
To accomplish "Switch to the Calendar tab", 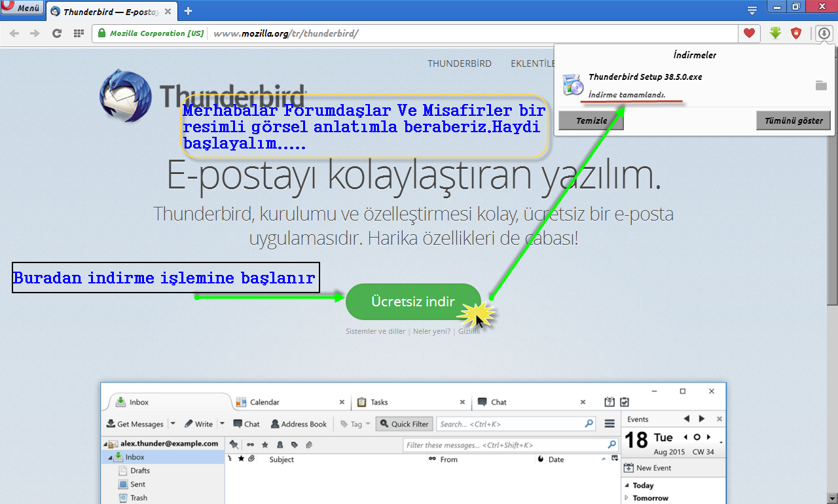I will point(290,402).
